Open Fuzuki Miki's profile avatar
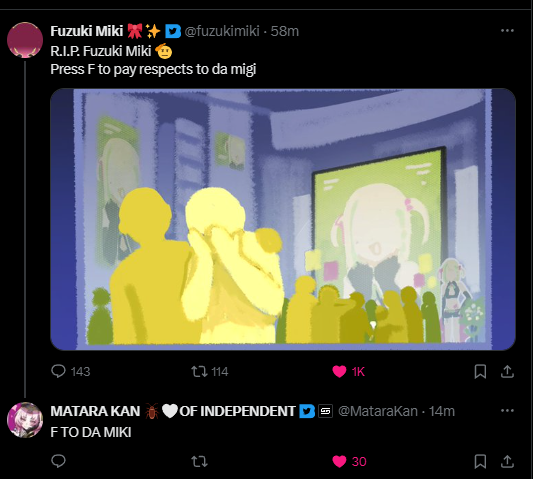This screenshot has height=479, width=533. click(25, 40)
